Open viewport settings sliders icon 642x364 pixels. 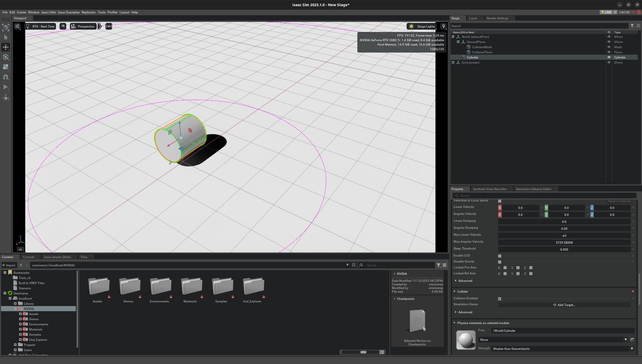pyautogui.click(x=17, y=26)
